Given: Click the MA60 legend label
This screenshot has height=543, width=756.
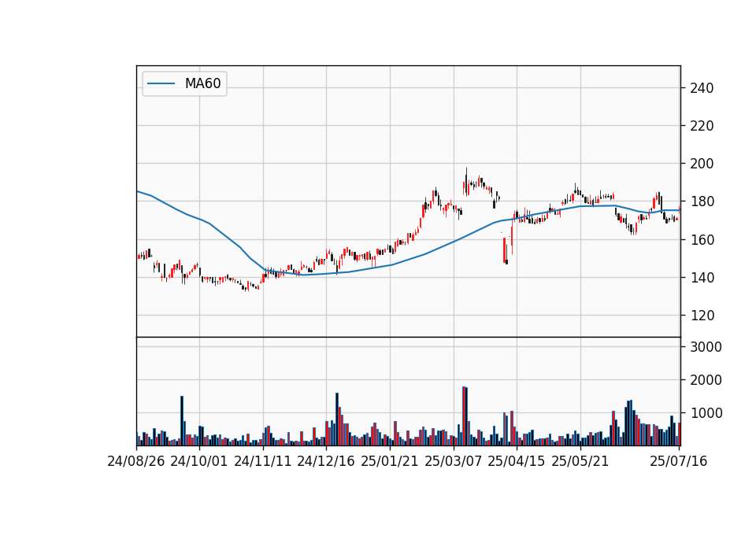Looking at the screenshot, I should [x=202, y=83].
